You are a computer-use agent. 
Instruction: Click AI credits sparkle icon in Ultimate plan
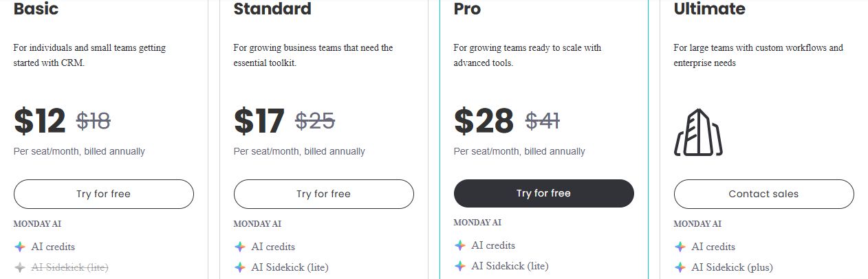click(680, 247)
